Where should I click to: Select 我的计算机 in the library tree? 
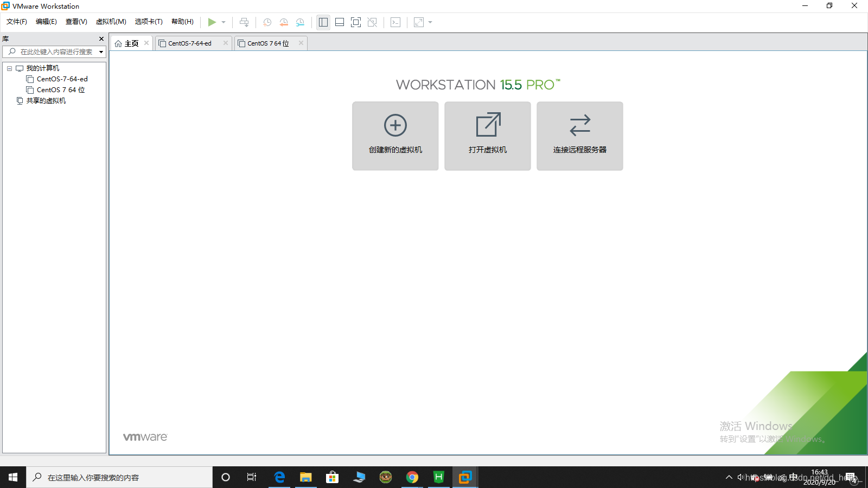(43, 68)
